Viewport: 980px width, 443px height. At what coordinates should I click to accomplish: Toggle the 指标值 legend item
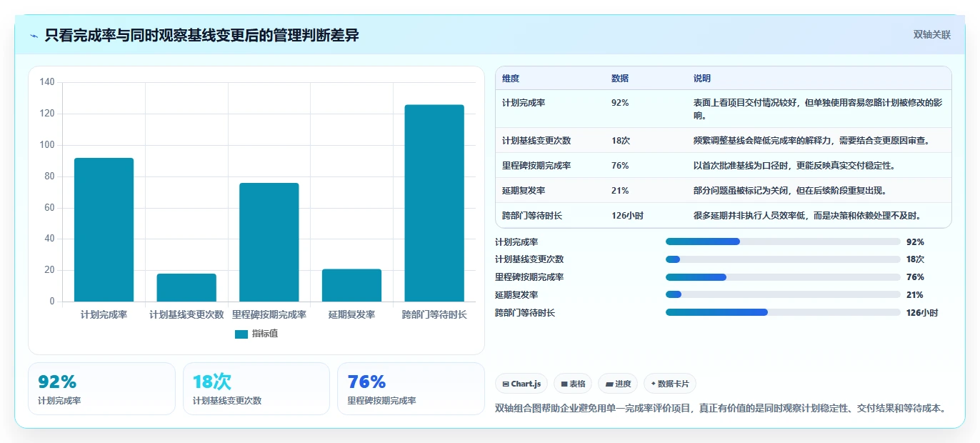tap(256, 334)
